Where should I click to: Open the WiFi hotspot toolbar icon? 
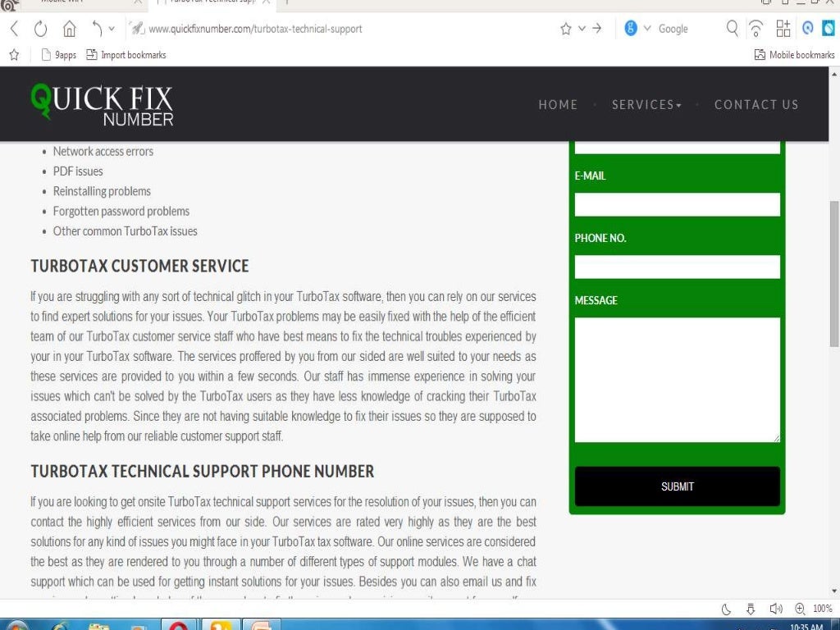(756, 29)
